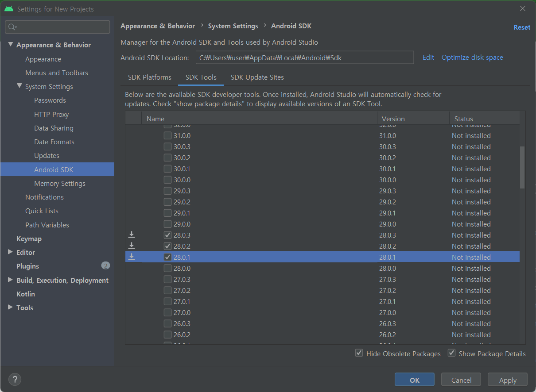
Task: Click the Apply button
Action: [x=508, y=380]
